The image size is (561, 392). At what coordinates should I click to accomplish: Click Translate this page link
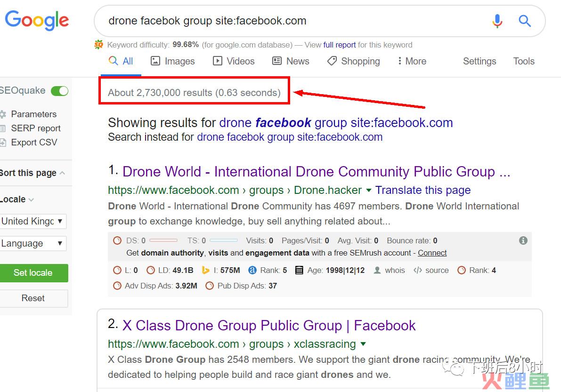[423, 190]
